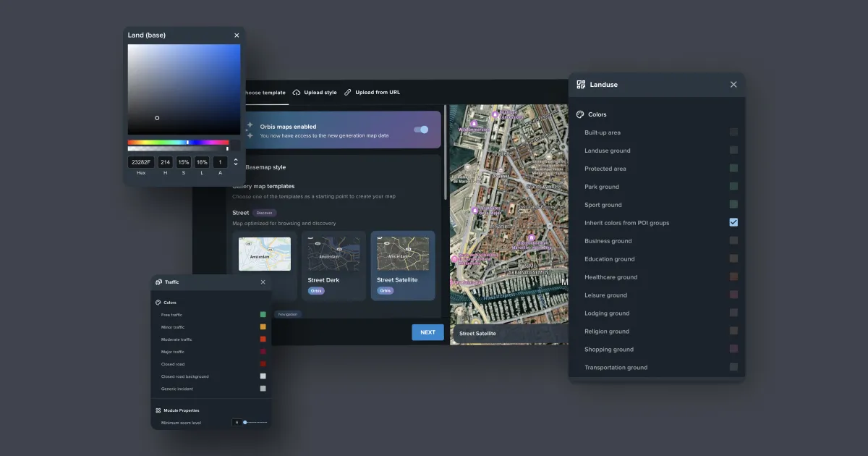Open Transportation ground color swatch

(x=733, y=368)
